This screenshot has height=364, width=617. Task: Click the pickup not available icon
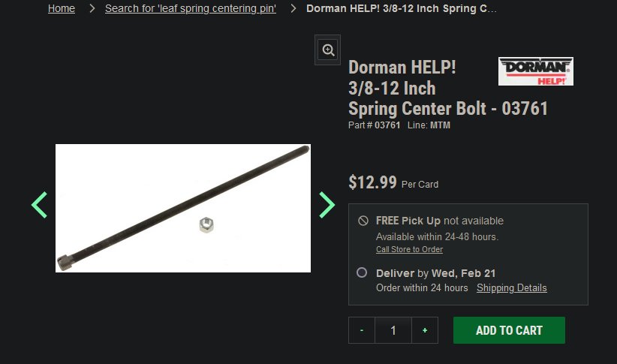[363, 221]
